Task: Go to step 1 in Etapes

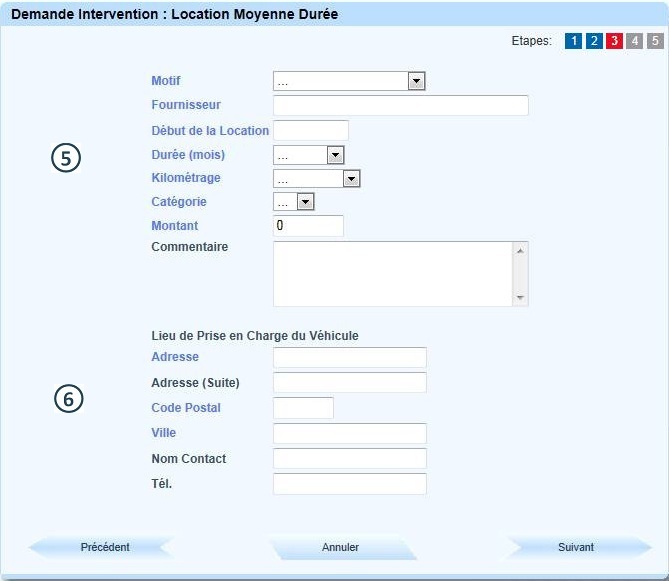Action: click(x=573, y=41)
